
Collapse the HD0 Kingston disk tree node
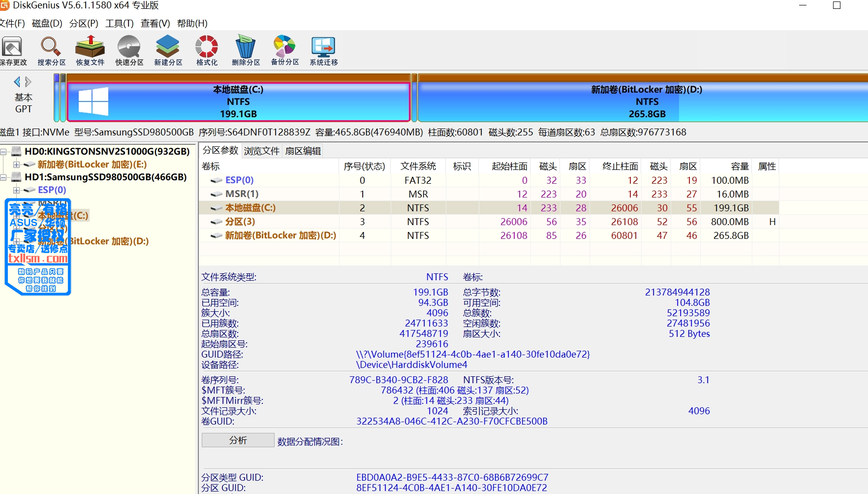point(3,152)
